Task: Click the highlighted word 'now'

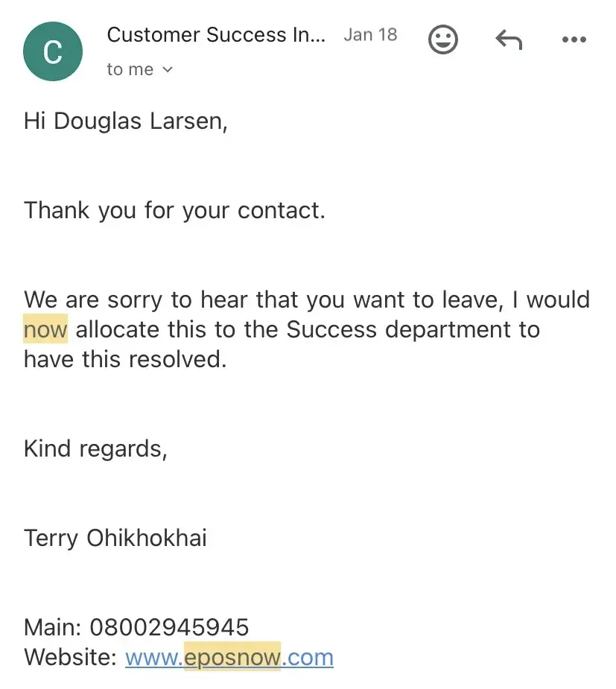Action: coord(45,329)
